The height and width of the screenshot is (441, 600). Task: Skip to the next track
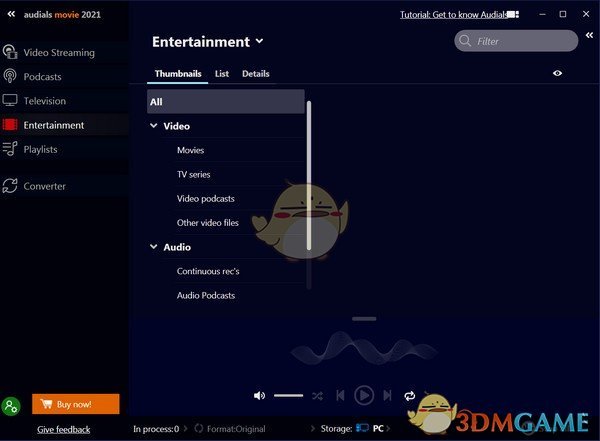click(387, 395)
